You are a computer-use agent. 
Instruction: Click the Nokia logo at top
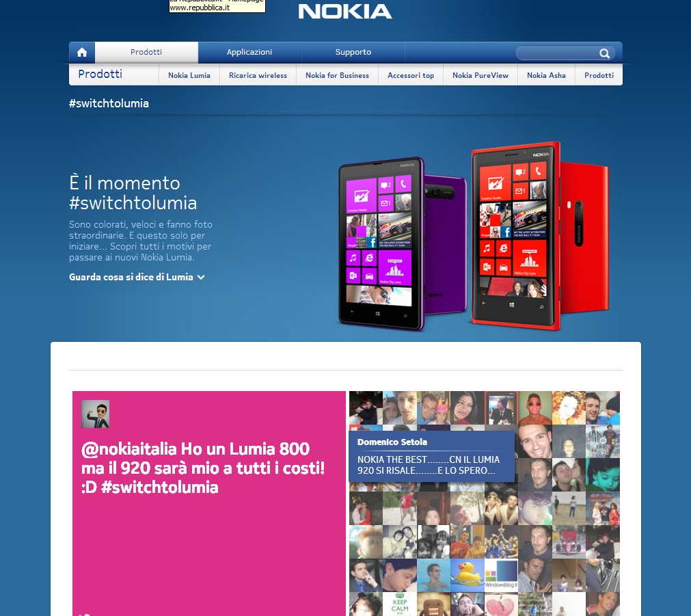coord(345,12)
